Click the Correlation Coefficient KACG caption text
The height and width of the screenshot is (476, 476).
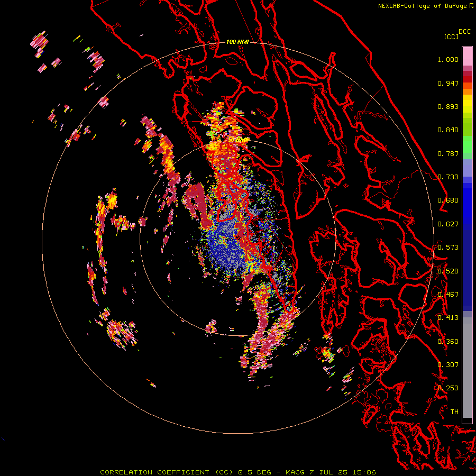point(238,472)
